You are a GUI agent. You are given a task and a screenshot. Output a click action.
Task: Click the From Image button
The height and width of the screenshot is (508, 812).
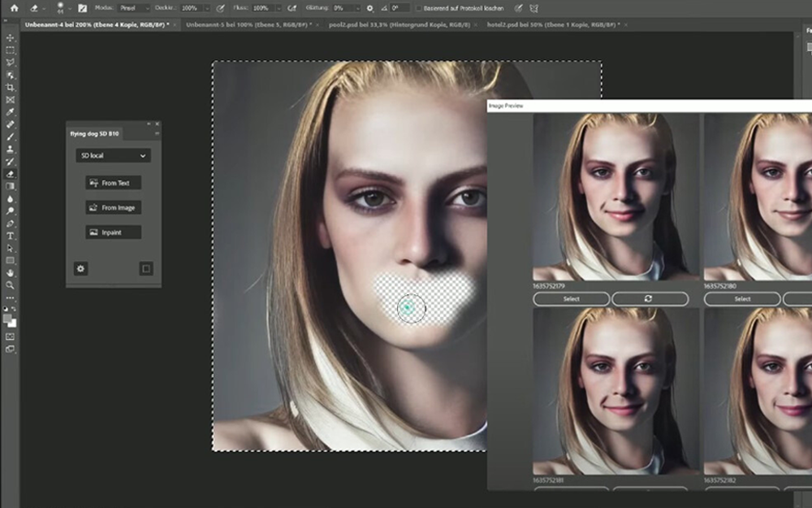[x=114, y=208]
